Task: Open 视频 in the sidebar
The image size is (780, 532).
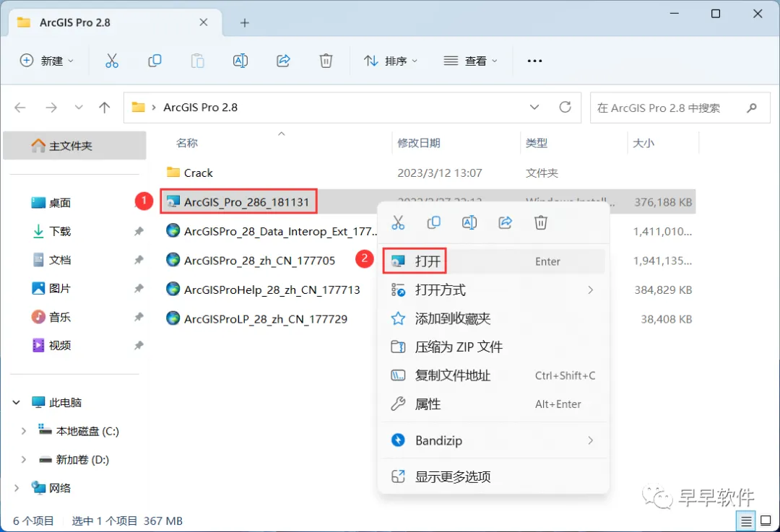Action: 60,346
